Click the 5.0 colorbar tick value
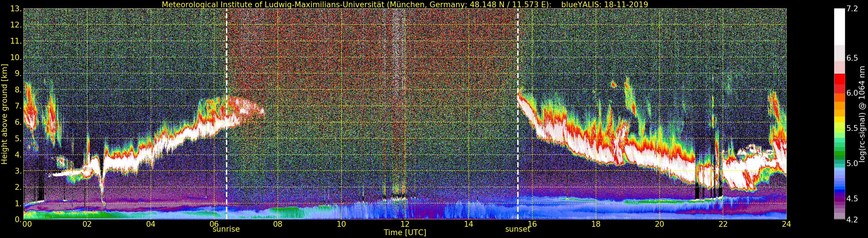 [x=852, y=163]
